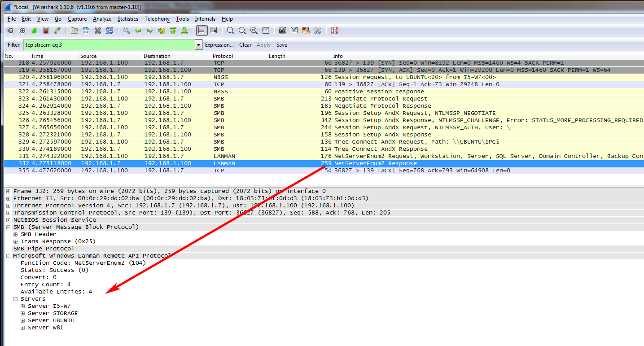
Task: Select packet 329 Tree Connect AndX Request
Action: [324, 142]
